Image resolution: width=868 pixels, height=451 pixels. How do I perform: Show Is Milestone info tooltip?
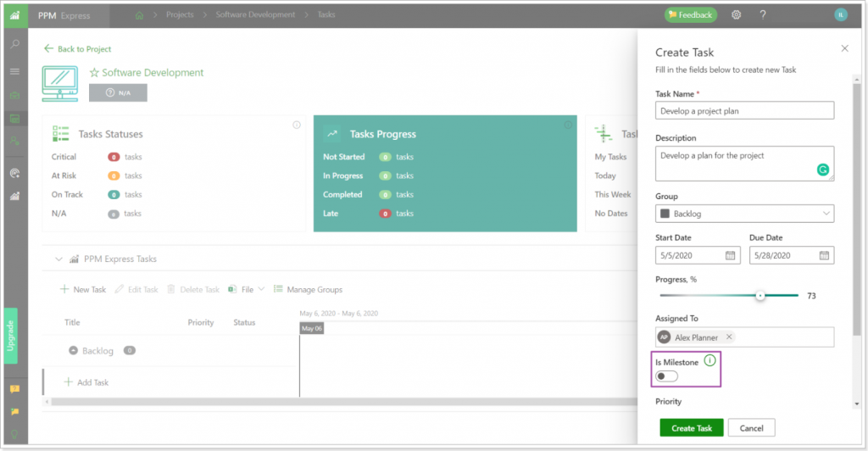[x=709, y=361]
